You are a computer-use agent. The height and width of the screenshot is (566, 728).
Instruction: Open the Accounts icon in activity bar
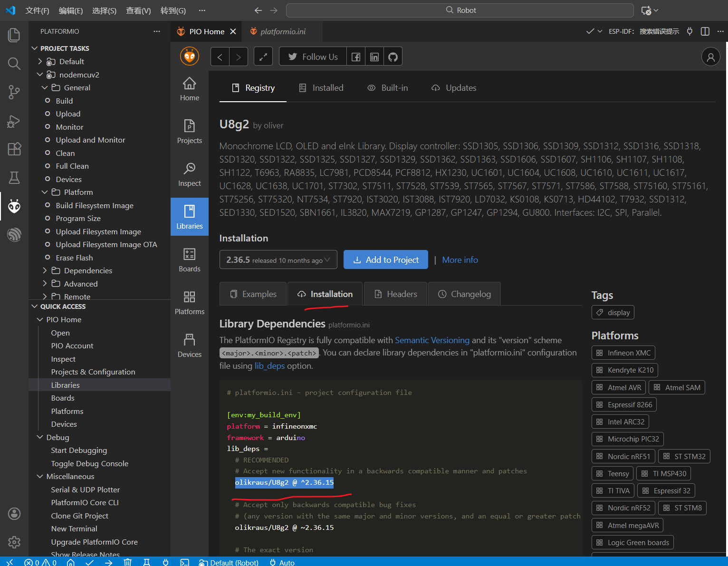click(14, 514)
